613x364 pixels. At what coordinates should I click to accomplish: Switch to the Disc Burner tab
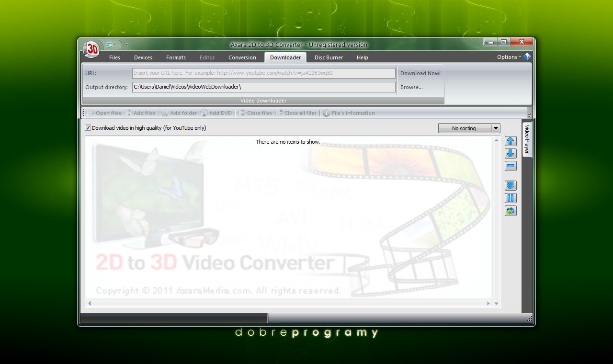329,57
